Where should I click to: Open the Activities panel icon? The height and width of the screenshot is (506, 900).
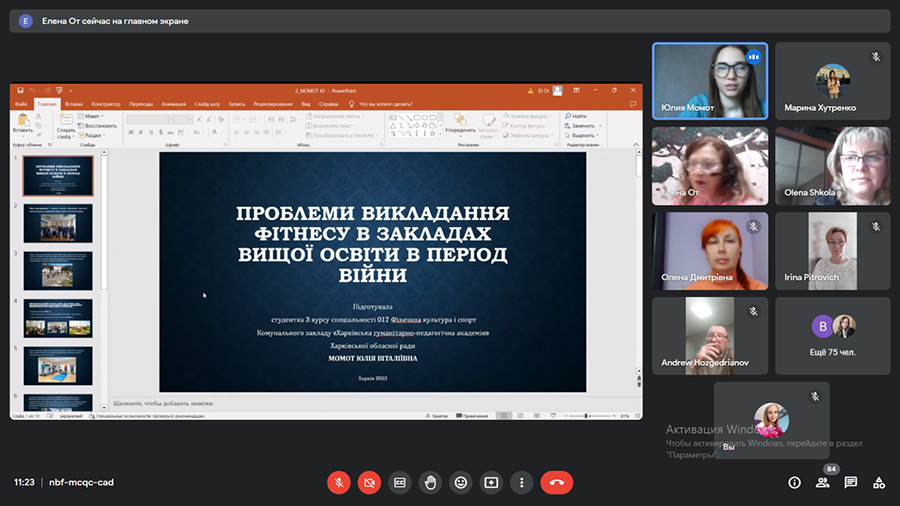[x=879, y=482]
